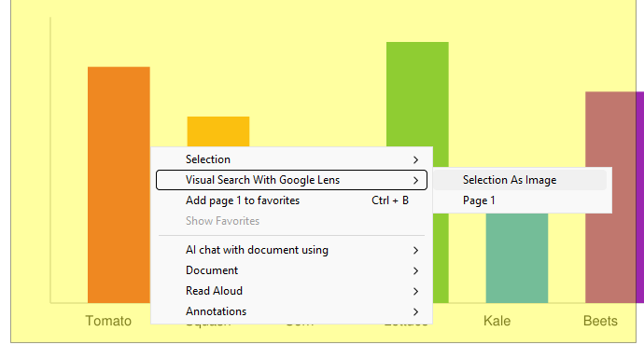
Task: Expand the Selection row's chevron arrow
Action: coord(415,159)
